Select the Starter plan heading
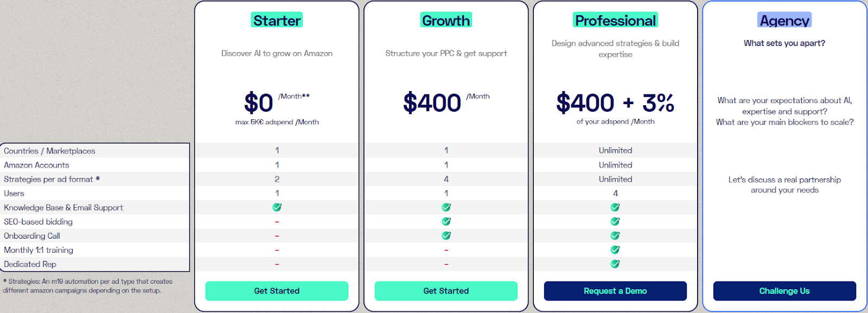This screenshot has width=868, height=313. click(277, 20)
